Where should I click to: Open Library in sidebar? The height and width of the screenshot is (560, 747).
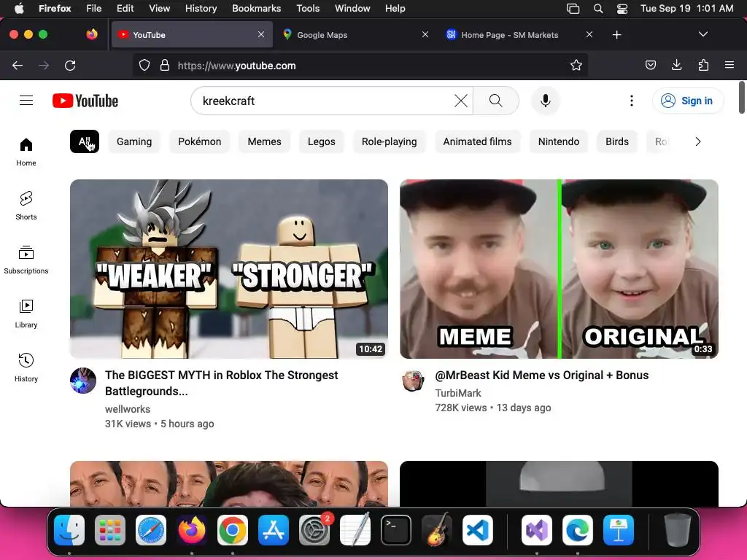point(26,314)
